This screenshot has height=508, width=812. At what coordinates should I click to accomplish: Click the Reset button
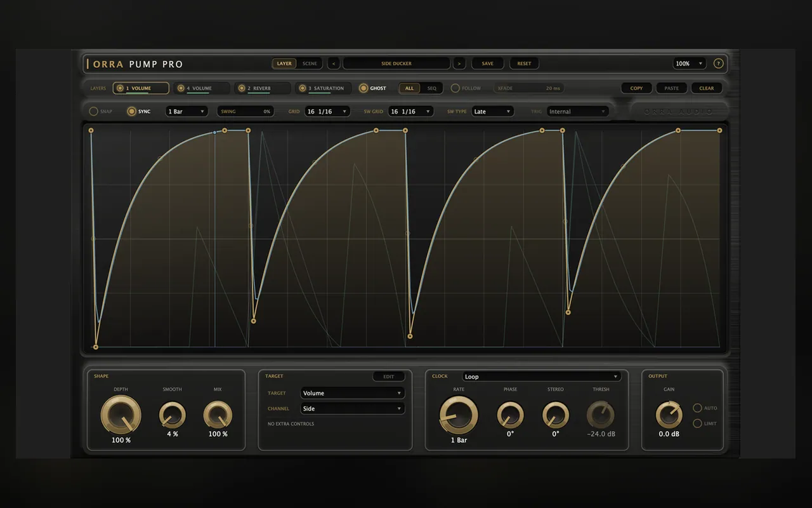coord(524,63)
